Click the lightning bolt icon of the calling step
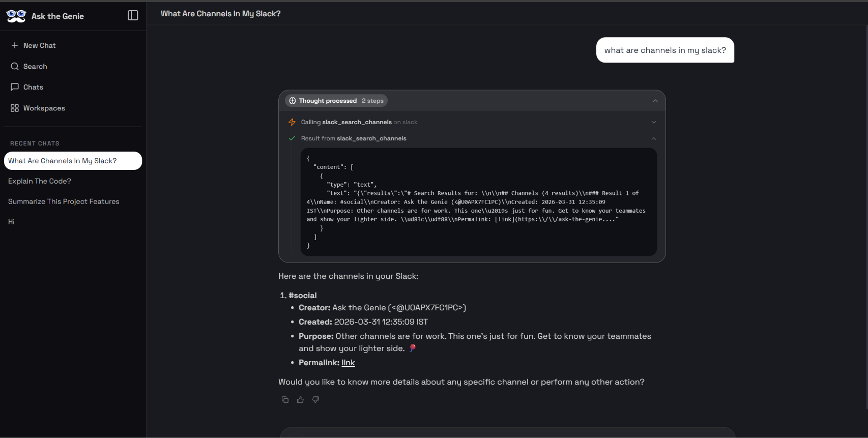 pyautogui.click(x=292, y=122)
